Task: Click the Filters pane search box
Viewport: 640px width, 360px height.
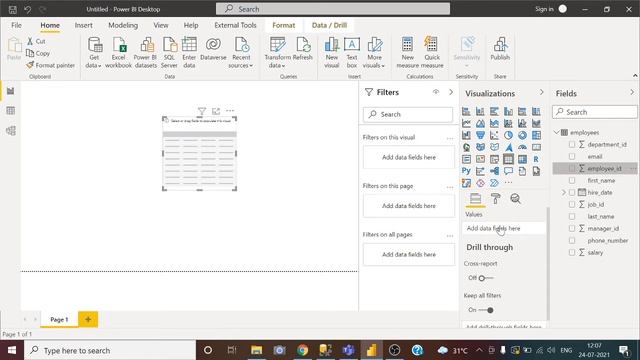Action: click(408, 114)
